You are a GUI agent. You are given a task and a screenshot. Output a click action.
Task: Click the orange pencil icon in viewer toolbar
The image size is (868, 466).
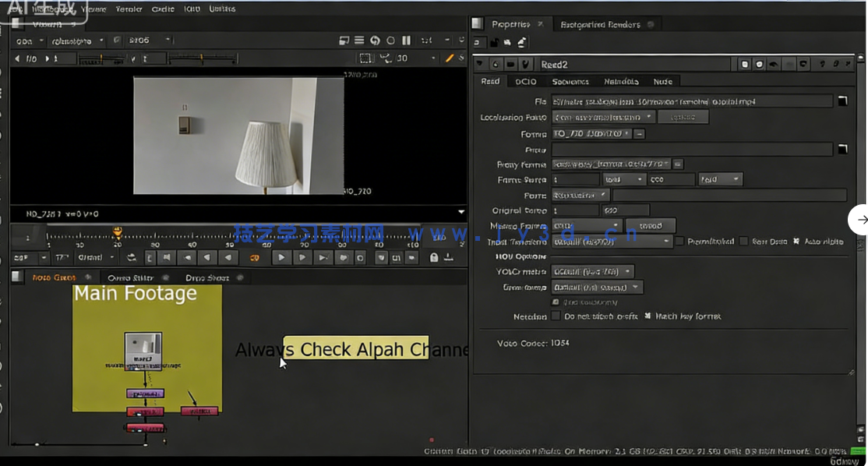tap(450, 58)
